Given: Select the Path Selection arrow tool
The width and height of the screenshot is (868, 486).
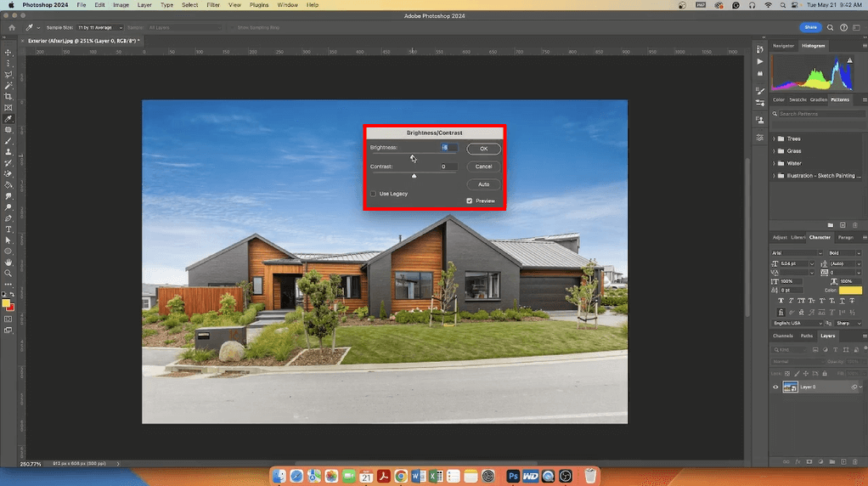Looking at the screenshot, I should [8, 240].
